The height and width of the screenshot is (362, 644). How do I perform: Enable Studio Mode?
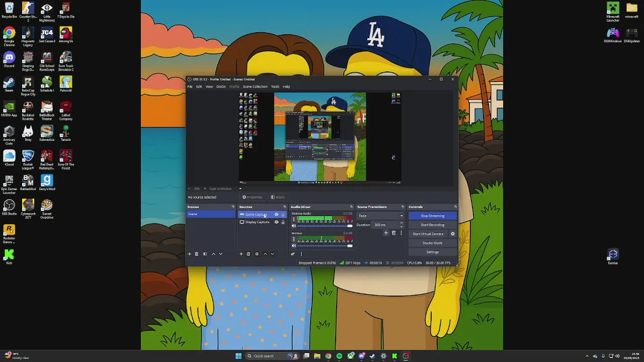[432, 243]
